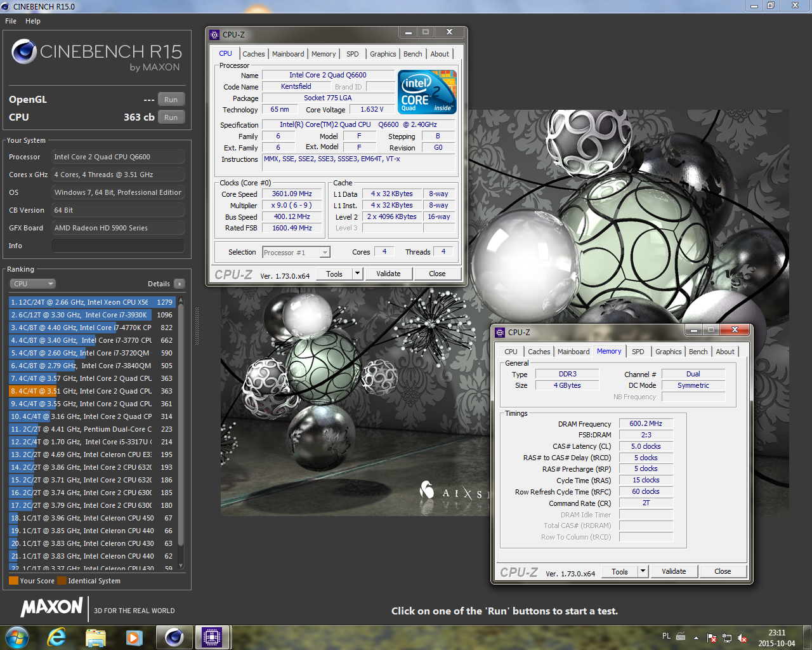Select ranking row 11 Pentium Dual-Core
The height and width of the screenshot is (650, 812).
point(92,429)
